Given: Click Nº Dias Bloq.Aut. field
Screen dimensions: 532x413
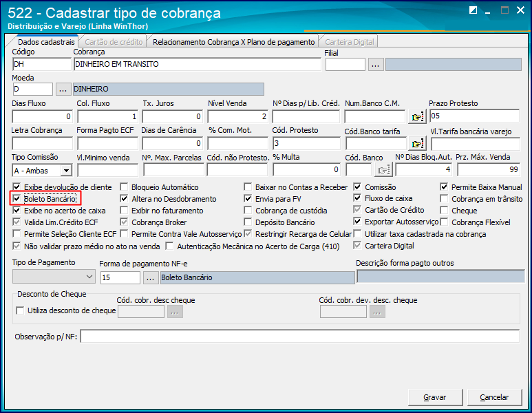Looking at the screenshot, I should tap(424, 169).
